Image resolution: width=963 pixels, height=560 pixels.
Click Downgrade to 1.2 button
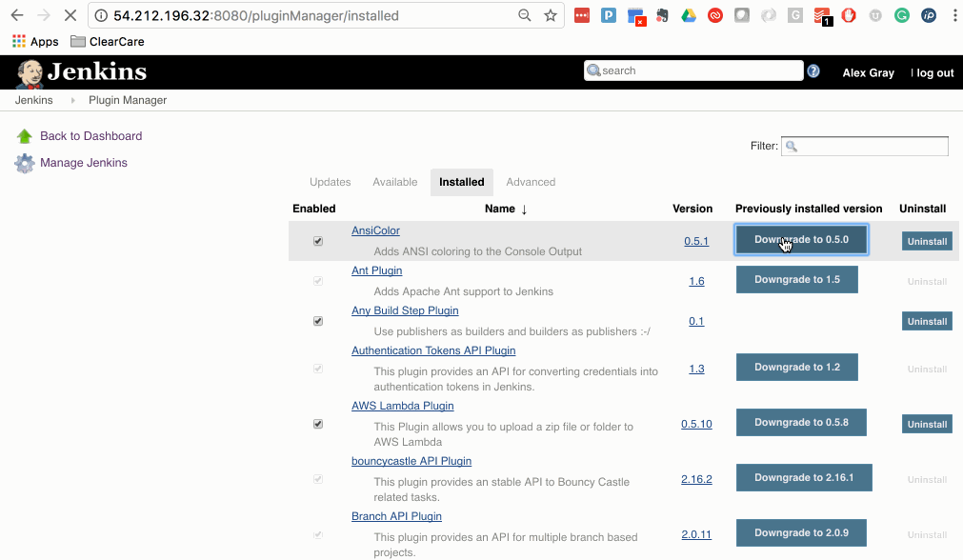point(797,368)
